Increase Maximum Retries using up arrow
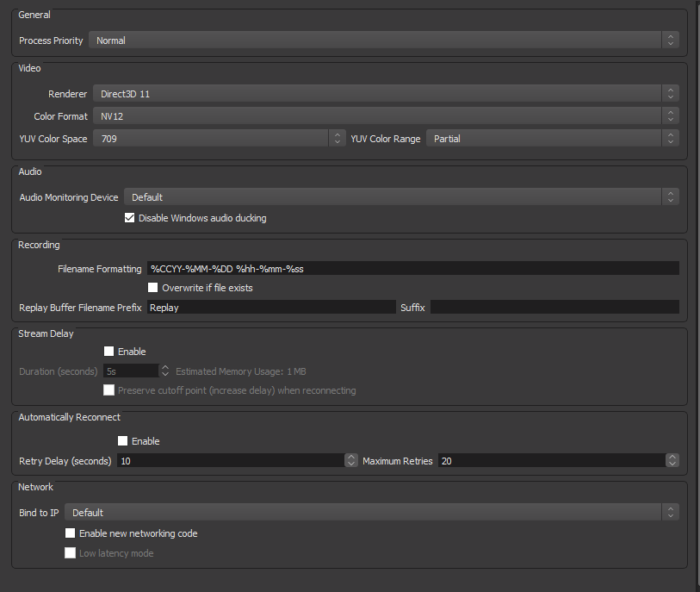This screenshot has width=700, height=592. coord(672,457)
